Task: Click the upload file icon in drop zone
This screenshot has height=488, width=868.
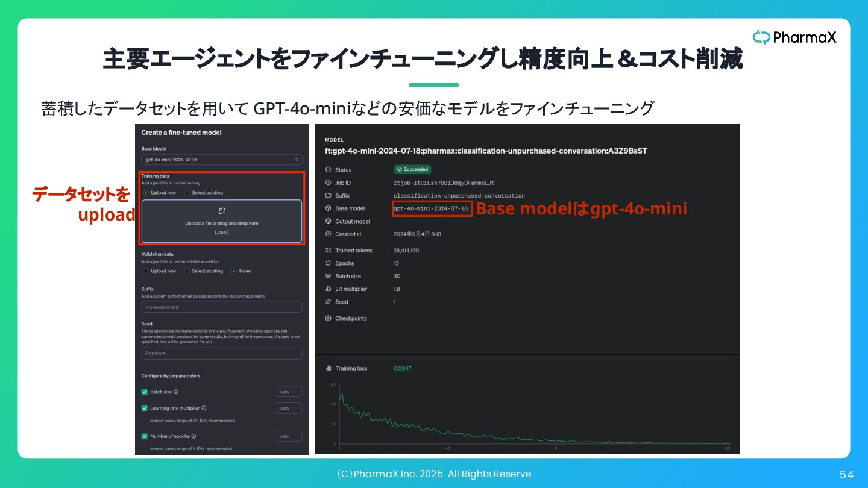Action: (x=222, y=211)
